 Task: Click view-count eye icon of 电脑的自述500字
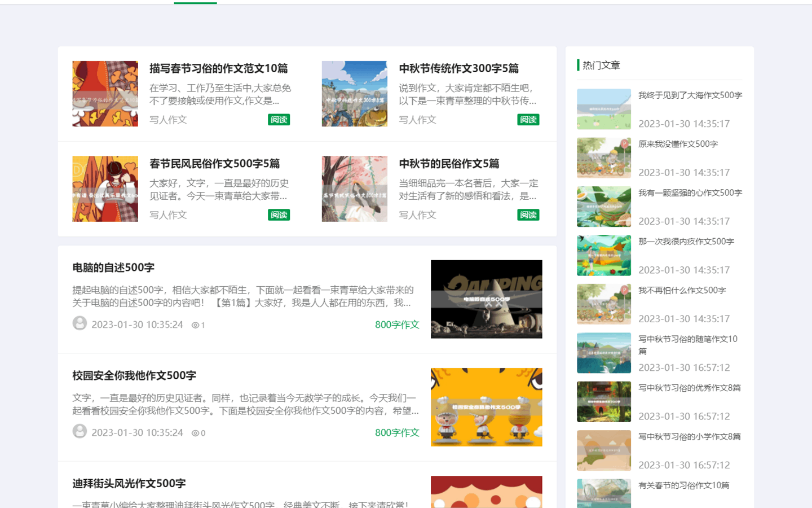point(195,325)
